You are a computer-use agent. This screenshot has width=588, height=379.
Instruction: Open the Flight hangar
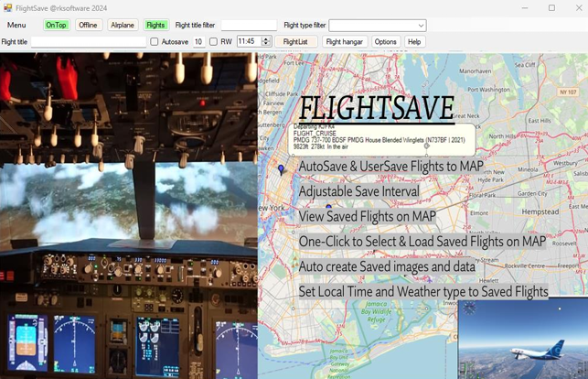(x=345, y=41)
